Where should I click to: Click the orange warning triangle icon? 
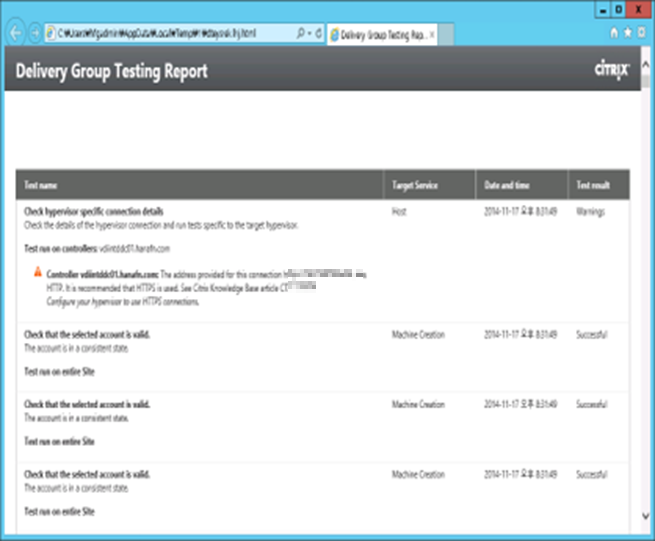[38, 272]
